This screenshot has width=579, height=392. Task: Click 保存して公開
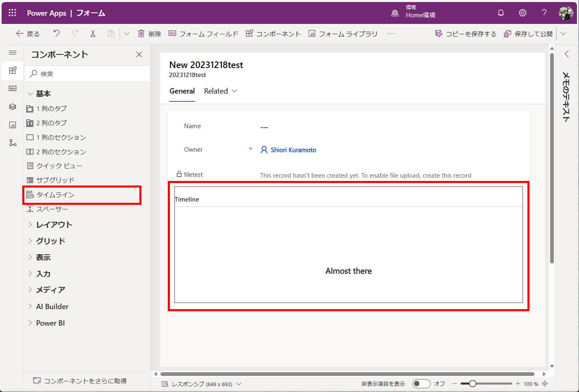[528, 34]
